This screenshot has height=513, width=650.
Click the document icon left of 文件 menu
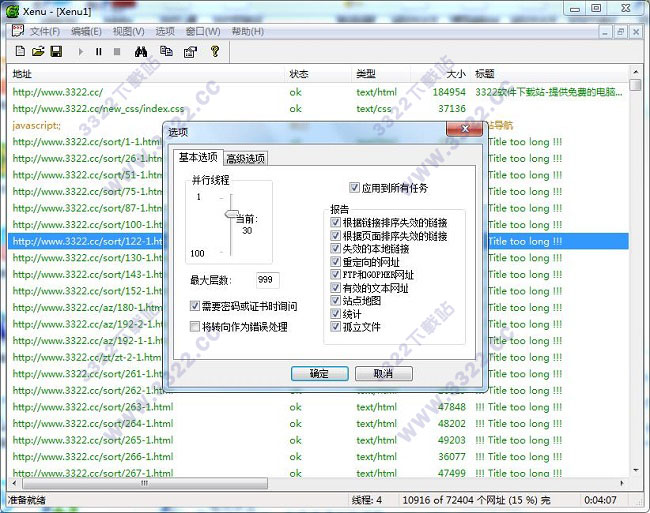point(17,31)
